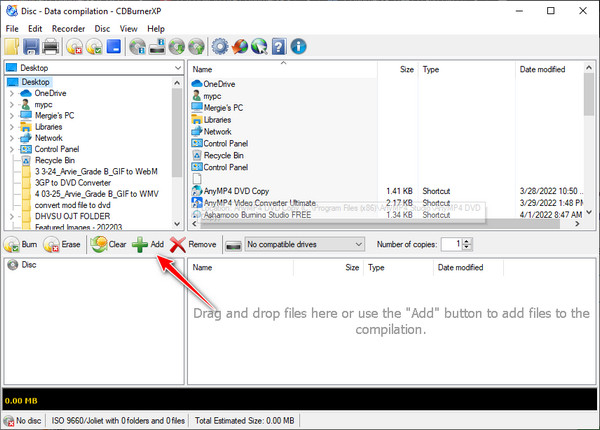This screenshot has height=430, width=600.
Task: Click the blue About info icon
Action: pyautogui.click(x=298, y=47)
